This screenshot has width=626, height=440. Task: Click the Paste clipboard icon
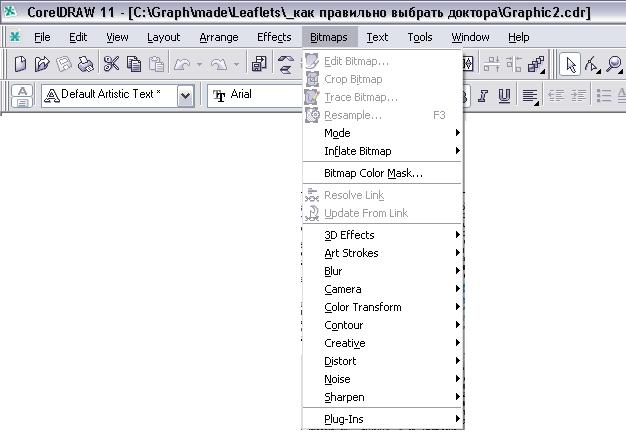(x=156, y=64)
